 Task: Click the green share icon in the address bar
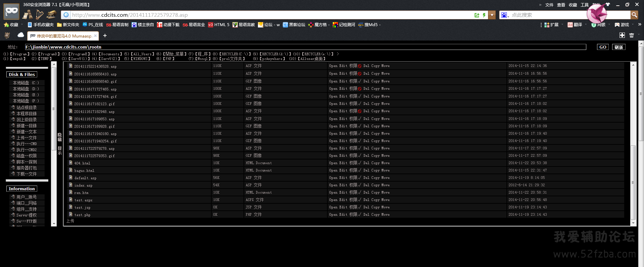point(477,15)
